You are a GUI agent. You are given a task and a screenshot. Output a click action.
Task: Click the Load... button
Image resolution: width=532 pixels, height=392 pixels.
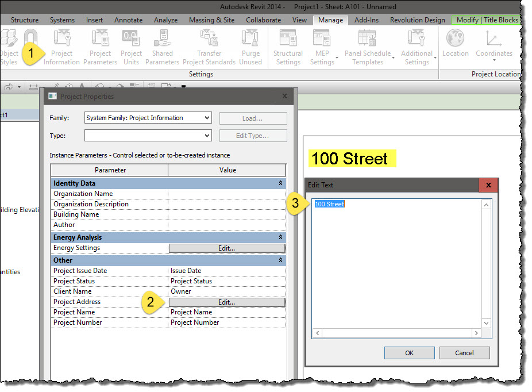(253, 118)
